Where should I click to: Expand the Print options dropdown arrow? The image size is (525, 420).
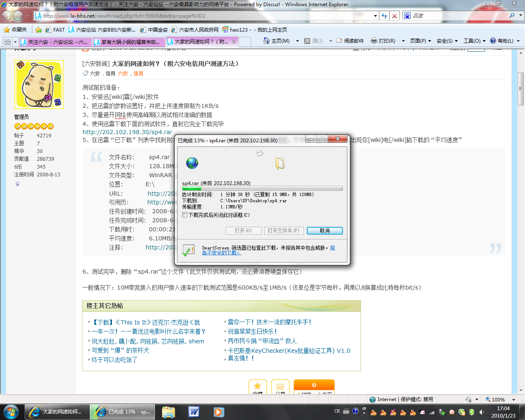403,41
